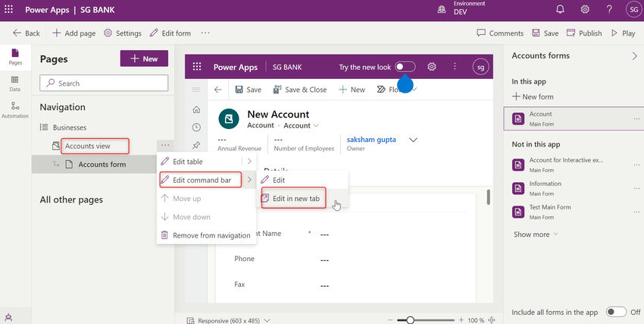Choose Edit table in the context menu

point(187,162)
